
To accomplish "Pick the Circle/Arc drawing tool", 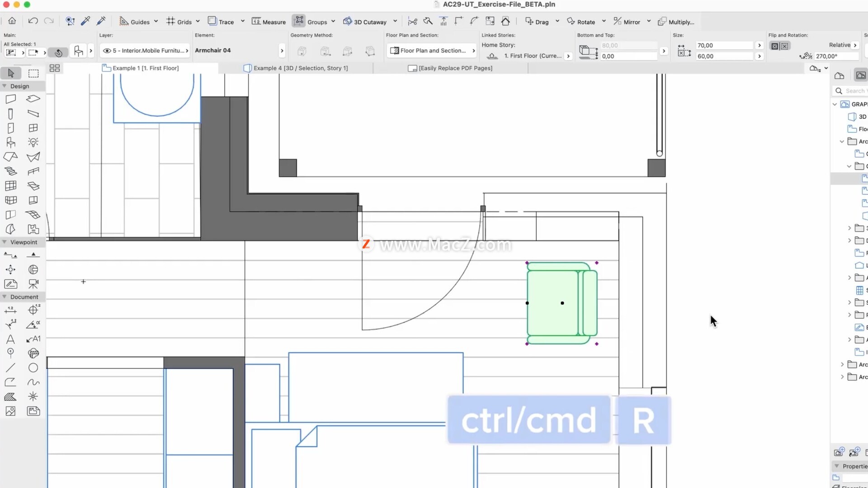I will coord(33,368).
